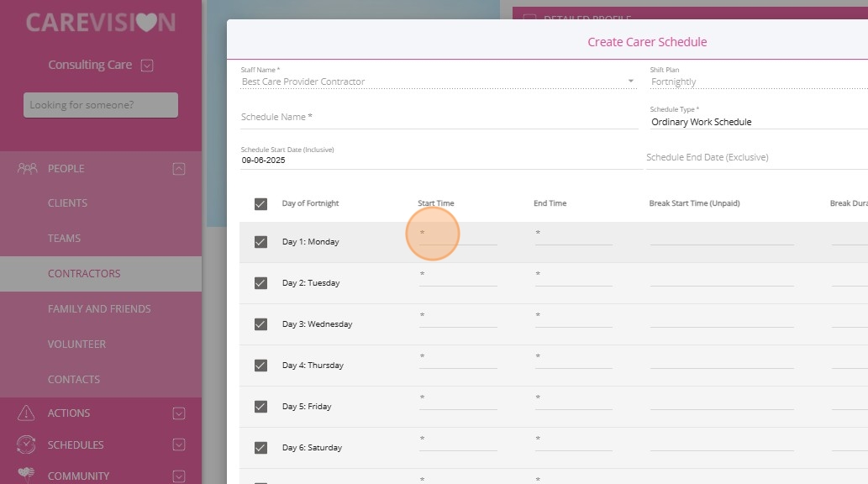Click Friday End Time field

pyautogui.click(x=574, y=402)
